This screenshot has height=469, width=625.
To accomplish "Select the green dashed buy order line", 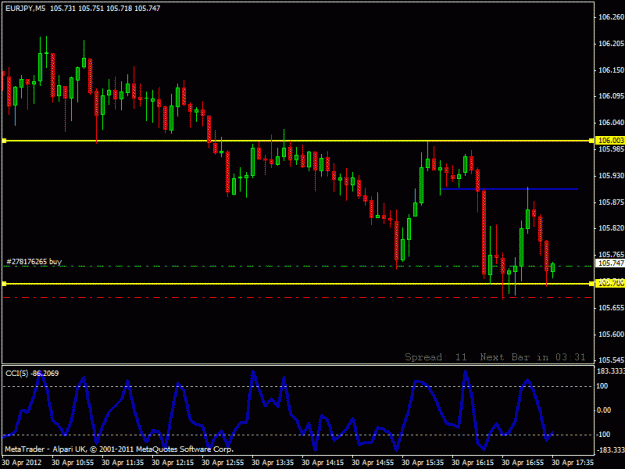I will click(x=297, y=266).
